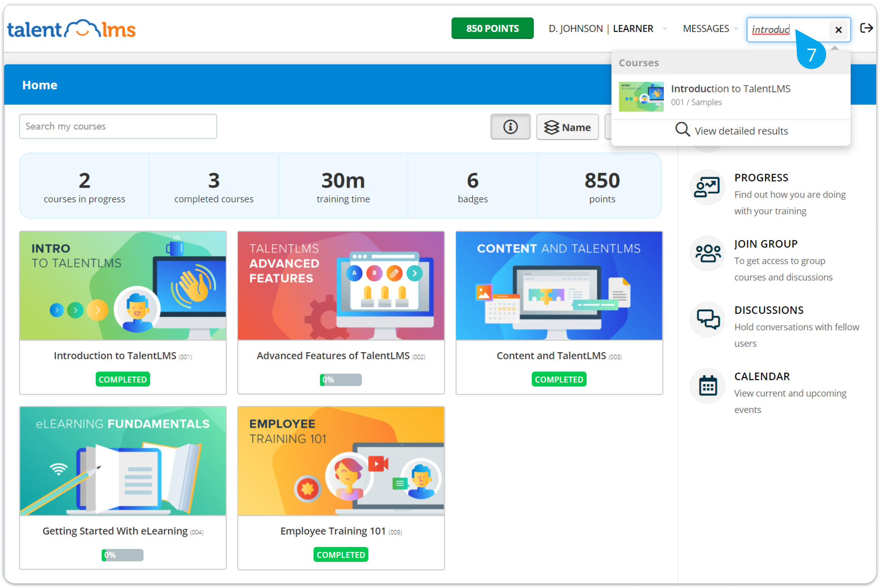
Task: Open the Intro to TalentLMS course image
Action: tap(123, 285)
